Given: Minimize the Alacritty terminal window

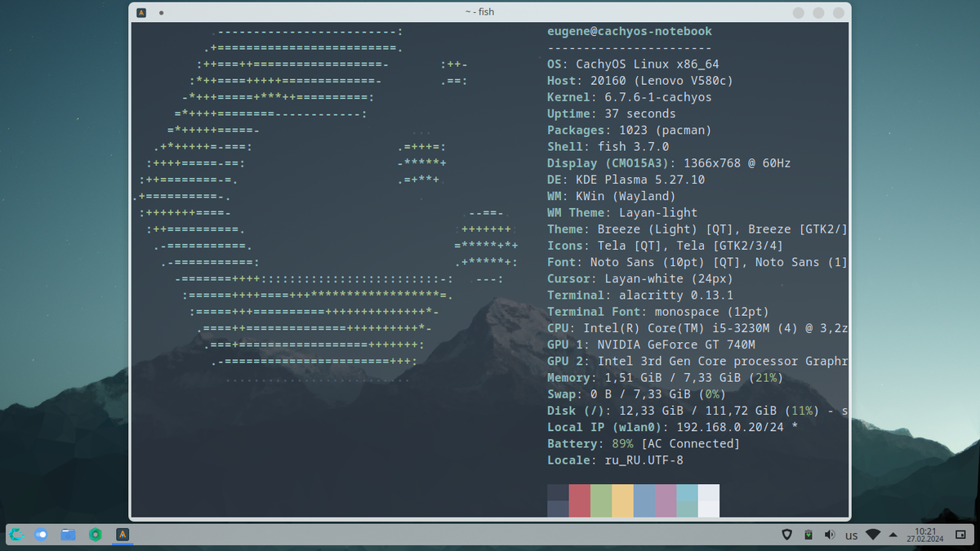Looking at the screenshot, I should click(798, 12).
